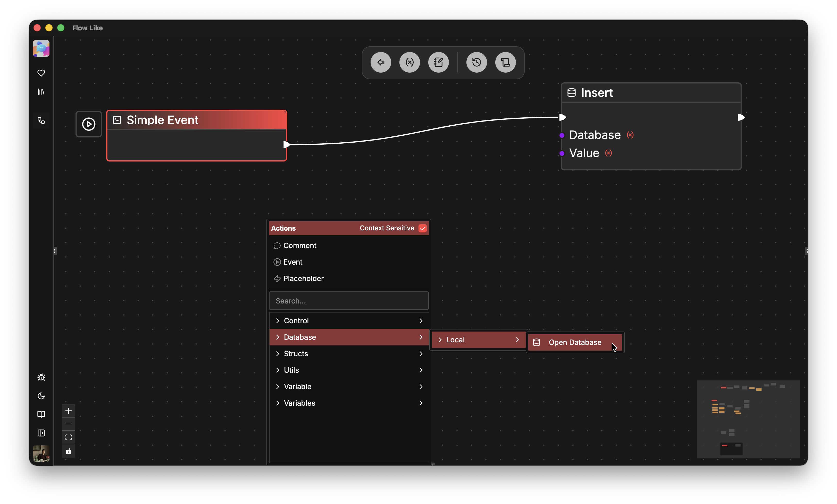Open favorites with the heart icon
This screenshot has height=504, width=837.
click(x=41, y=73)
